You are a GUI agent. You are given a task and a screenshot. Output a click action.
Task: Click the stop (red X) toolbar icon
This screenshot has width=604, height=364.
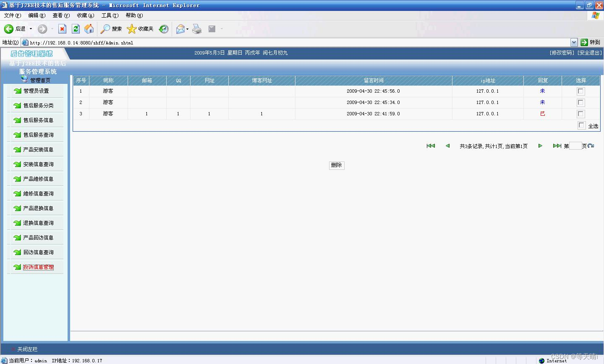click(62, 29)
